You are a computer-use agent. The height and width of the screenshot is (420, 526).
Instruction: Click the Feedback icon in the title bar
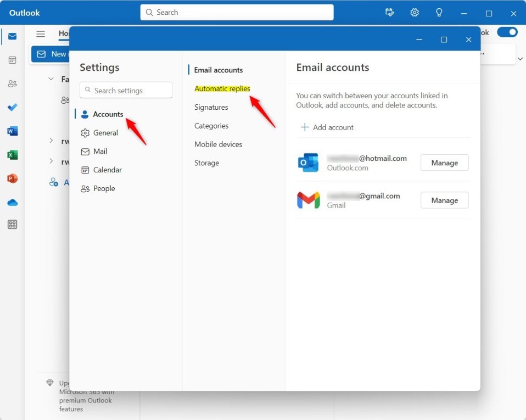pos(390,12)
